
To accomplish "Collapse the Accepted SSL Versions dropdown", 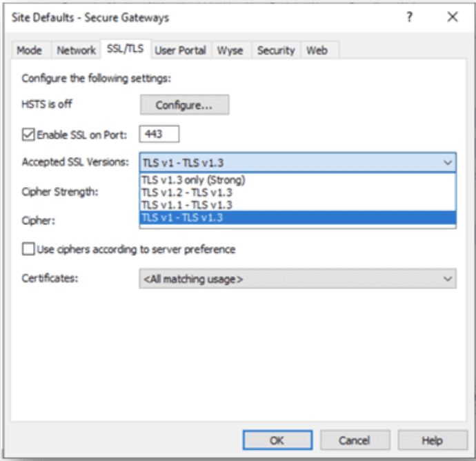I will click(x=298, y=162).
